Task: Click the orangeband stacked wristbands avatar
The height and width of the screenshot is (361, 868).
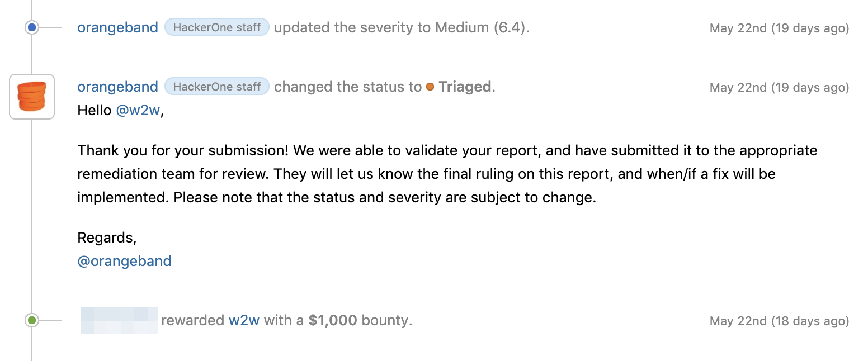Action: (32, 97)
